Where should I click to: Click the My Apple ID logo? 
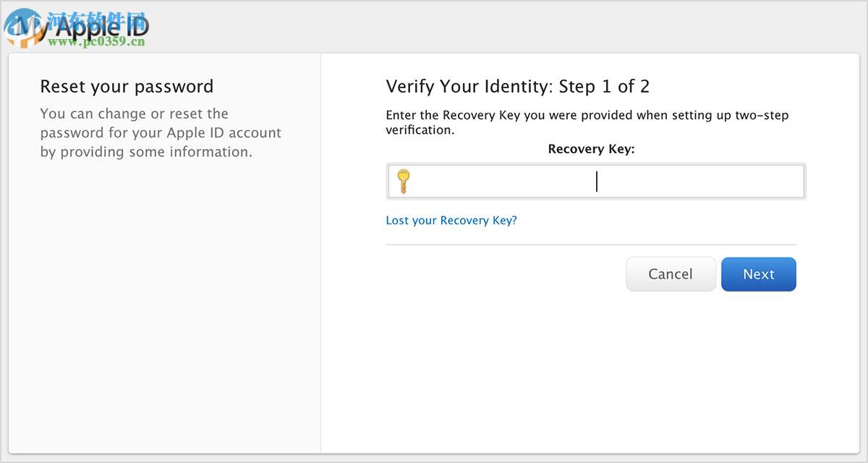pyautogui.click(x=109, y=29)
